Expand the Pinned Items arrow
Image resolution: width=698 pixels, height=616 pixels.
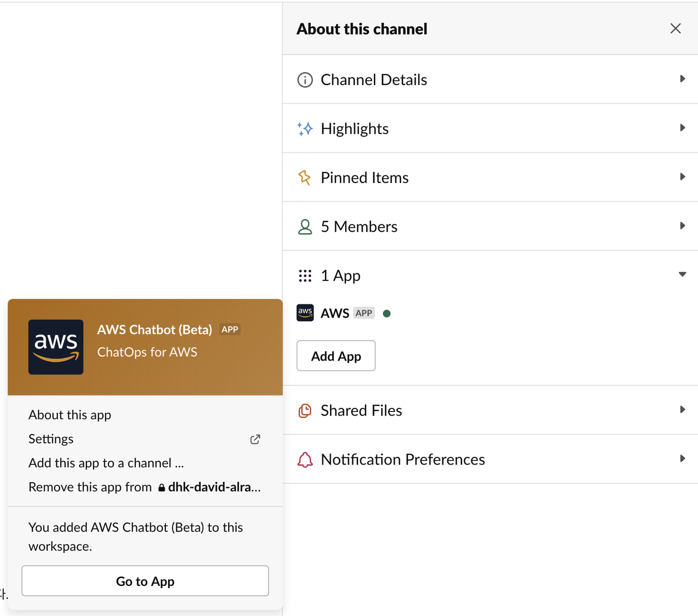(682, 177)
